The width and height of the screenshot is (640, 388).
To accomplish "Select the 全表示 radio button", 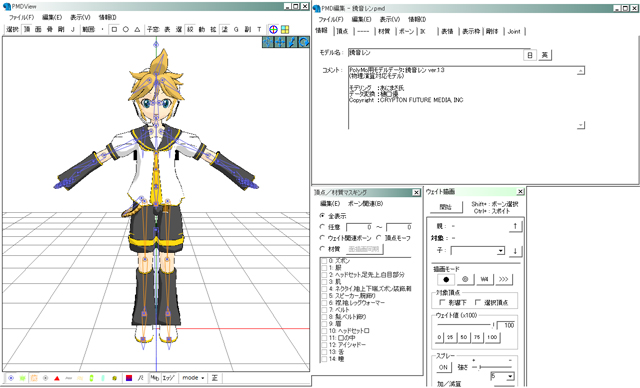I will [322, 215].
